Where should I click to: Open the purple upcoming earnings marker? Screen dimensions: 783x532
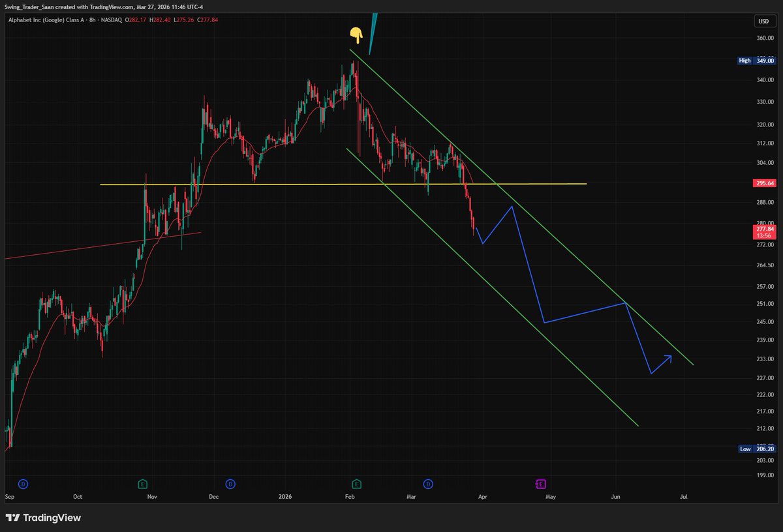[x=541, y=484]
